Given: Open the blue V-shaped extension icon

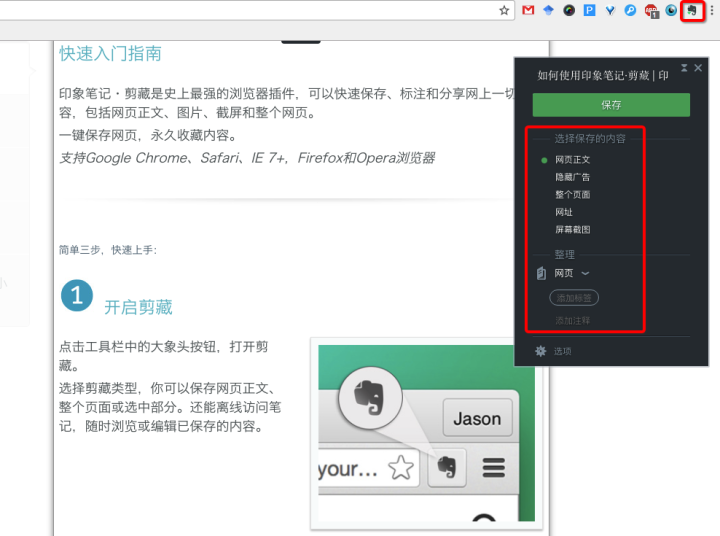Looking at the screenshot, I should (610, 10).
